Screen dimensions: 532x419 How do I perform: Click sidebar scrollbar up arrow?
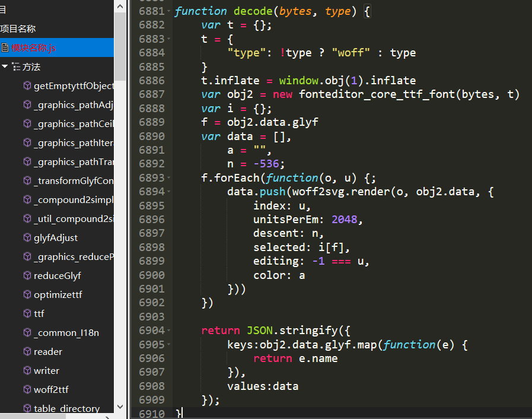(120, 6)
